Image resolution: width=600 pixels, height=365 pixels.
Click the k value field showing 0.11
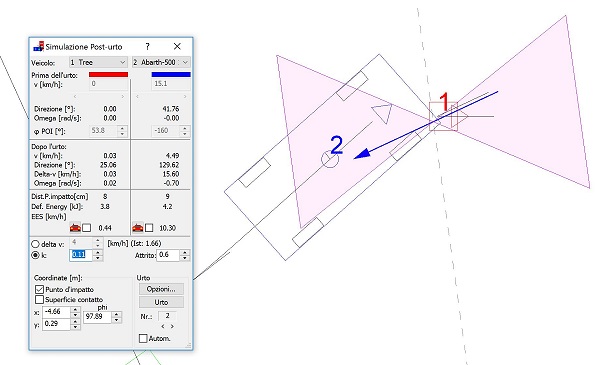pos(81,255)
